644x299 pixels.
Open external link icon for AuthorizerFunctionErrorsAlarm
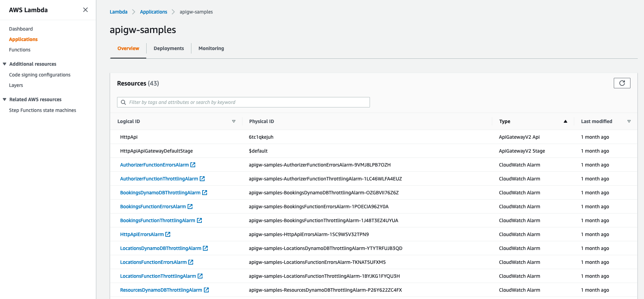[x=193, y=165]
